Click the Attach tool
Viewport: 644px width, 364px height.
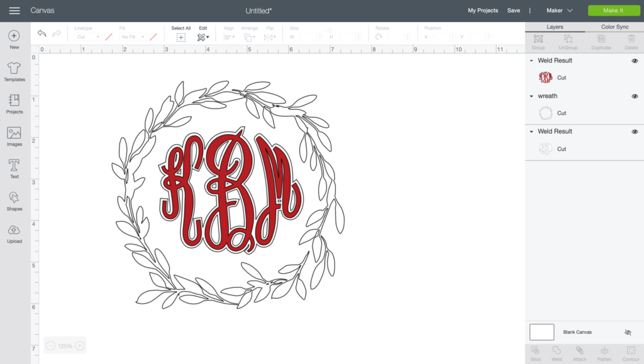point(579,354)
